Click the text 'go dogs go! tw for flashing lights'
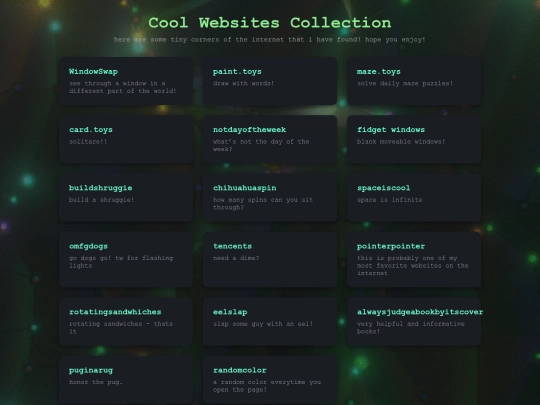 [x=121, y=262]
